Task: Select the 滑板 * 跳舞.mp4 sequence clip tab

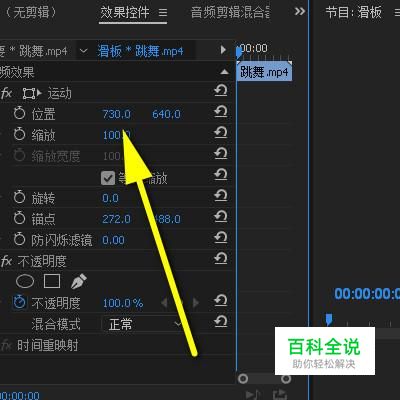Action: pos(140,51)
